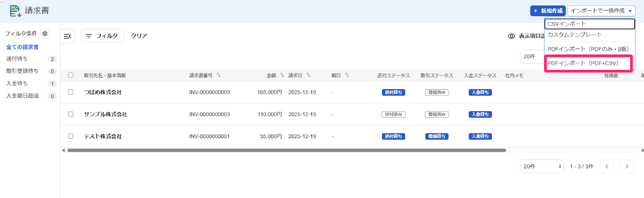Screen dimensions: 644x198
Task: Go to previous page arrow
Action: tap(607, 166)
